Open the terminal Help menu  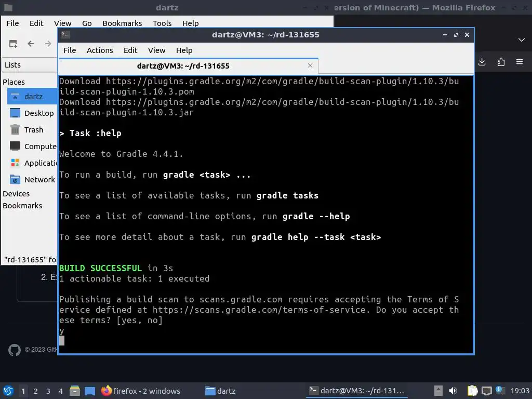click(184, 50)
